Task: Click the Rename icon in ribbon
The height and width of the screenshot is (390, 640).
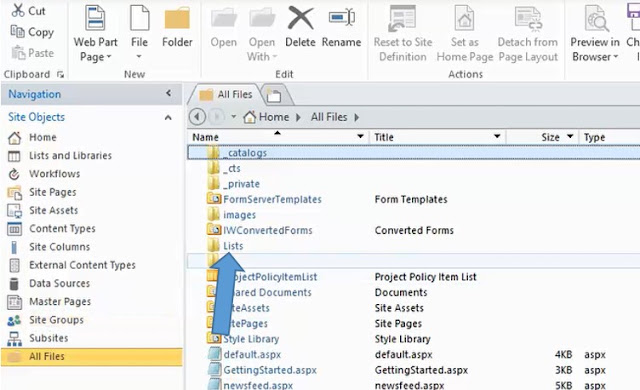Action: tap(342, 18)
